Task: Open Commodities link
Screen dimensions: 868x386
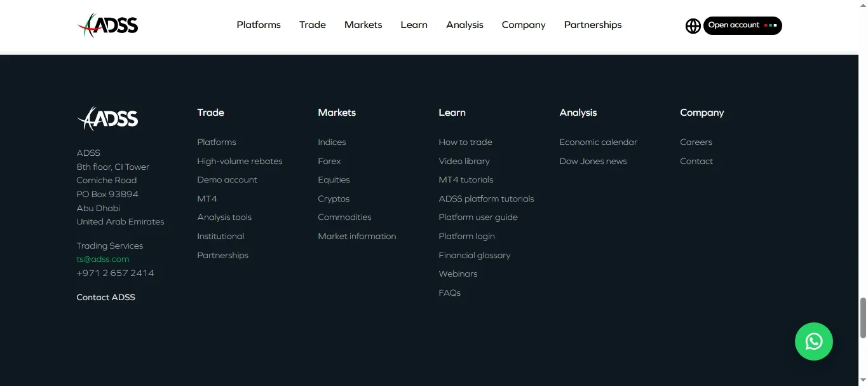Action: (x=344, y=217)
